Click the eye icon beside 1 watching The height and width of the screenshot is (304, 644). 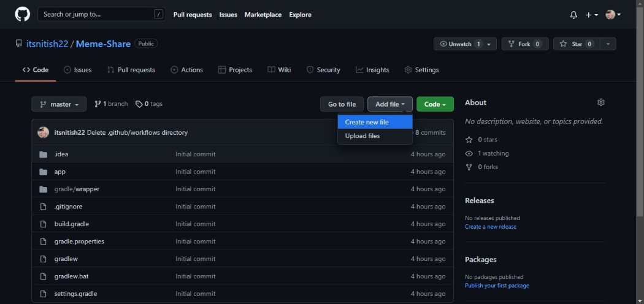pyautogui.click(x=469, y=153)
